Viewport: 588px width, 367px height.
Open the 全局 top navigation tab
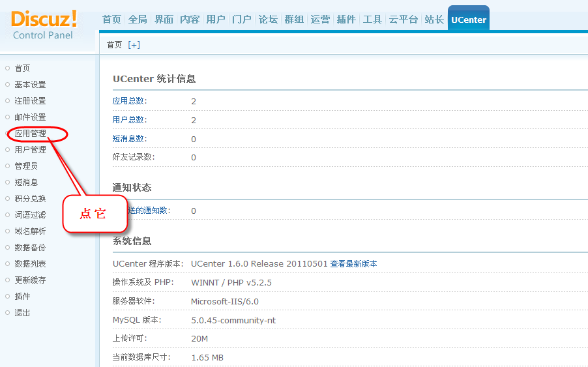click(138, 20)
